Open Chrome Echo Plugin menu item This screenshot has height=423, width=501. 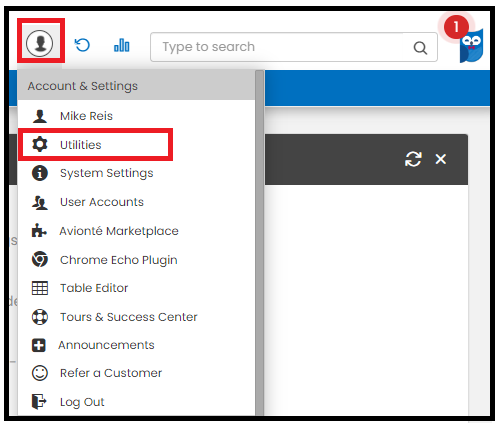tap(119, 260)
